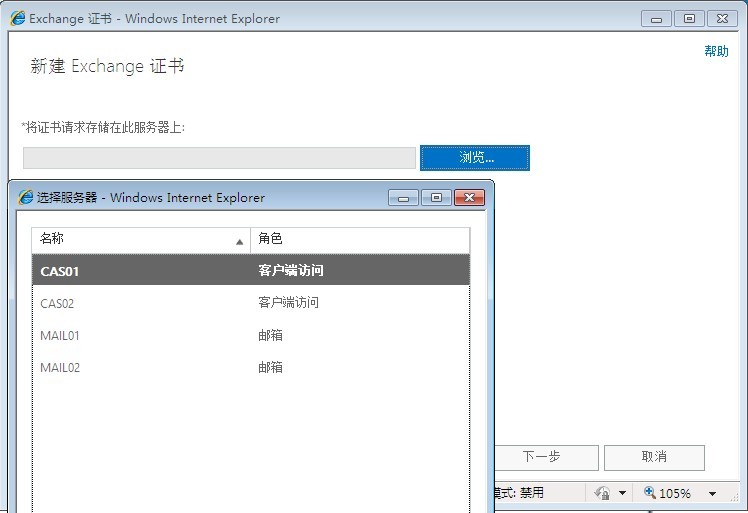Click the security shield icon in status bar
This screenshot has height=513, width=748.
[603, 492]
